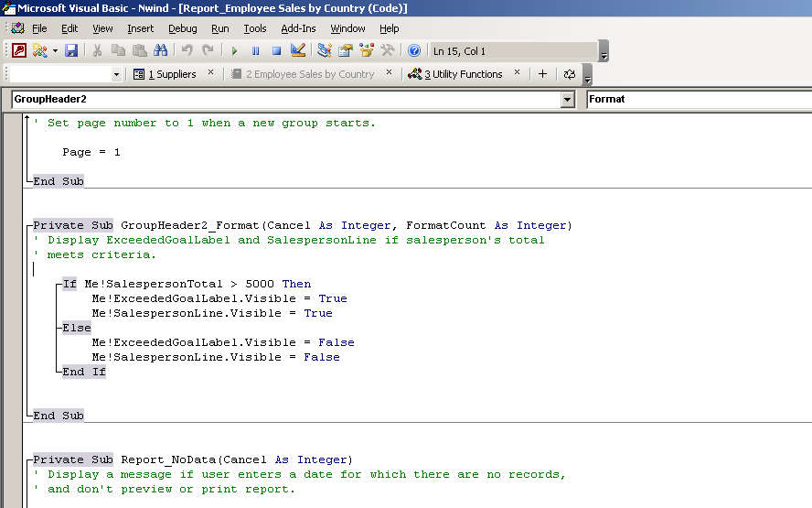Click the End If line
812x508 pixels.
84,373
